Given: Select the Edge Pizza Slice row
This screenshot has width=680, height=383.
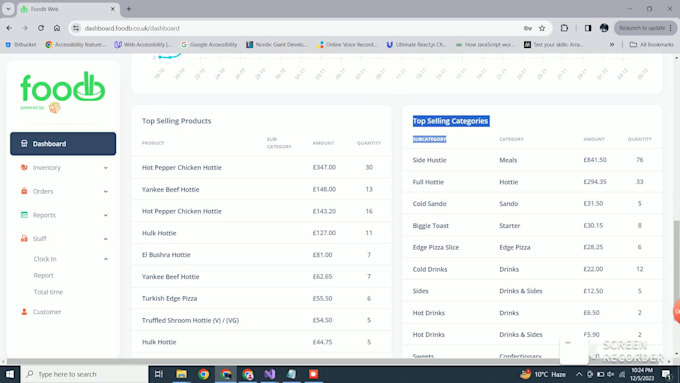Looking at the screenshot, I should coord(532,247).
